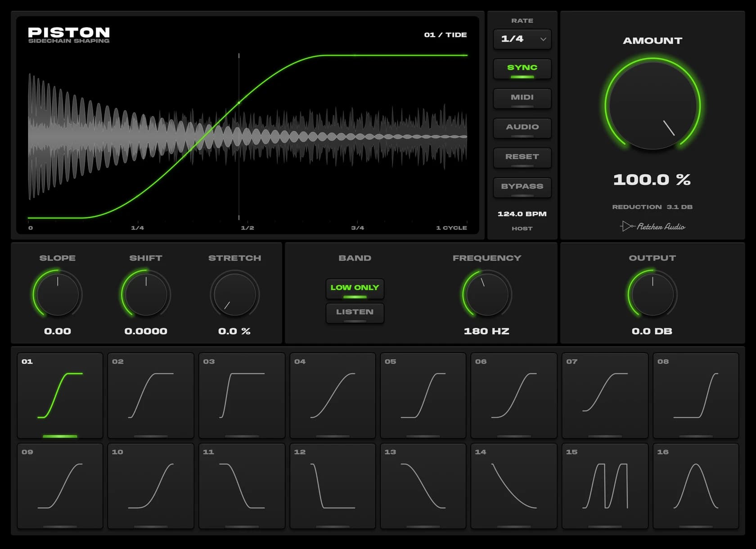Choose falling curve preset 11
756x549 pixels.
coord(242,486)
